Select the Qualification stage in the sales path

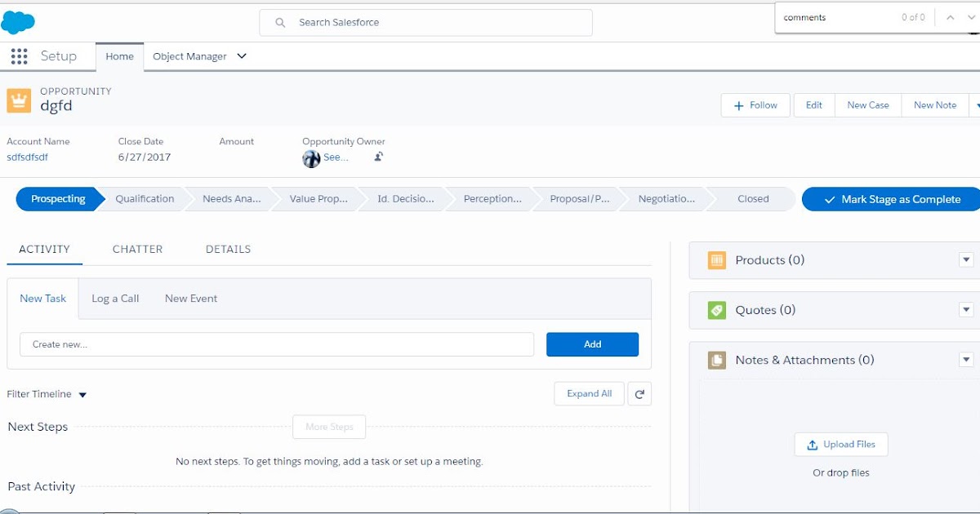point(145,198)
